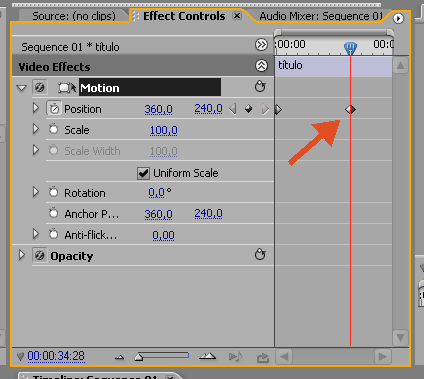Collapse the Motion effect triangle
The image size is (424, 379).
click(x=22, y=88)
